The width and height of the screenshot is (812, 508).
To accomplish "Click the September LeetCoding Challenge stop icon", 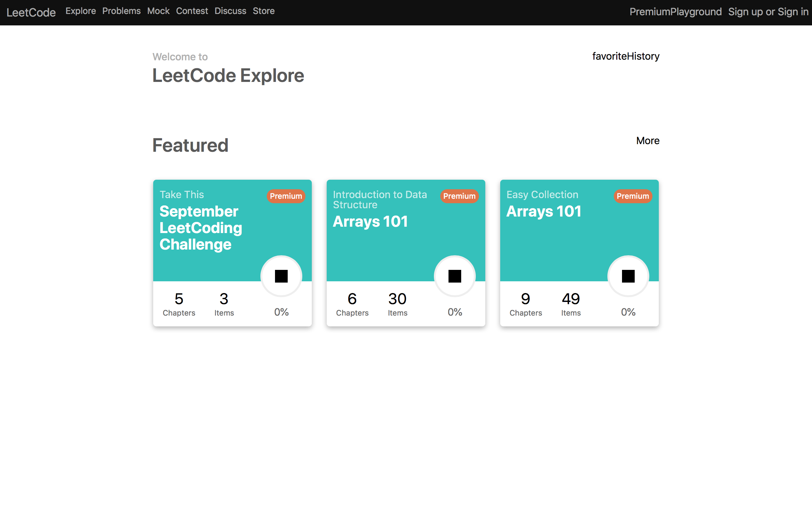I will (281, 276).
